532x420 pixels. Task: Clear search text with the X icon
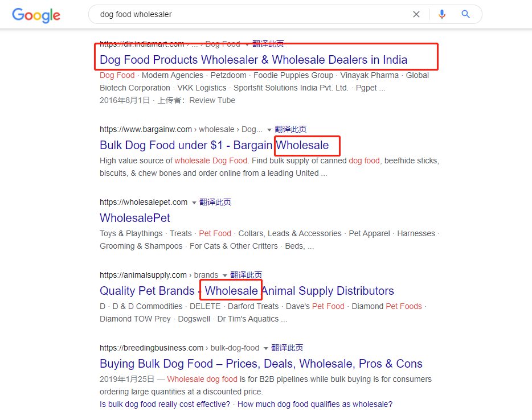[x=416, y=14]
